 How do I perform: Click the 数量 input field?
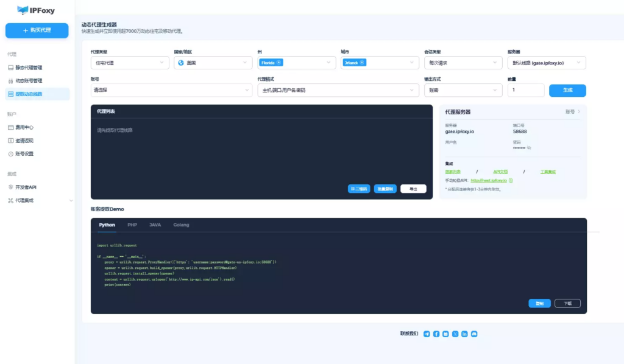pyautogui.click(x=525, y=90)
